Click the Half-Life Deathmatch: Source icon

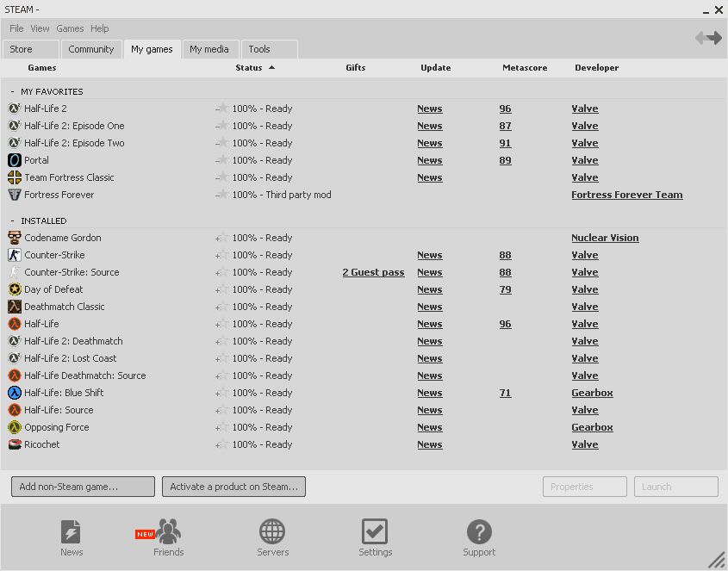click(x=15, y=375)
